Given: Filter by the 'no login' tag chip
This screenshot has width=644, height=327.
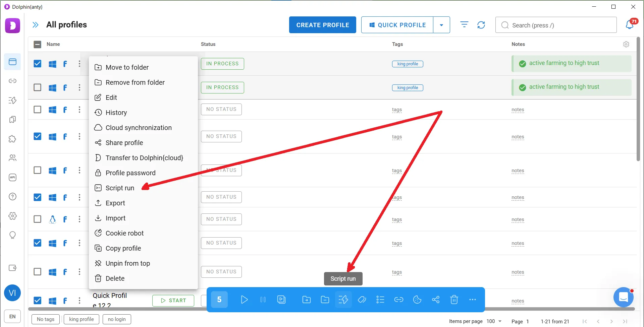Looking at the screenshot, I should click(117, 319).
